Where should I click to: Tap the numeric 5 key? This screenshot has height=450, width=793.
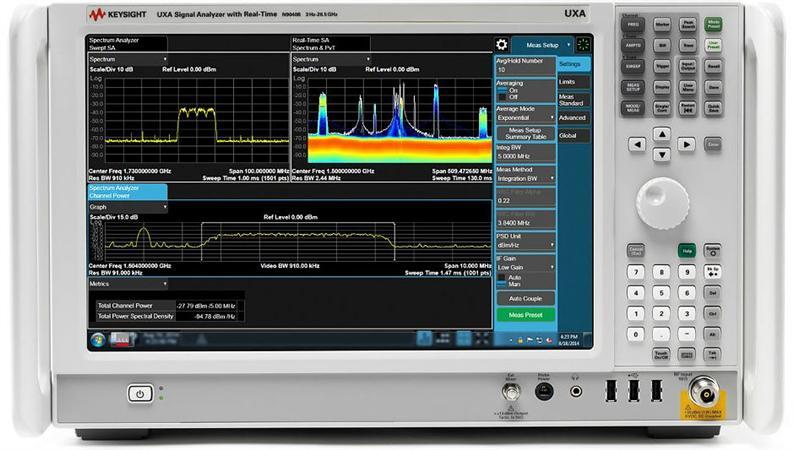pos(662,293)
